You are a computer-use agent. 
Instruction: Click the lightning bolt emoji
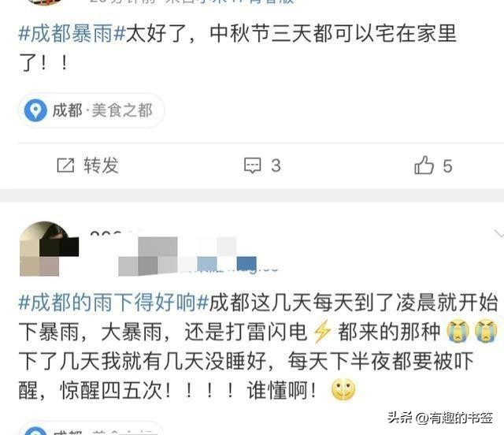click(322, 332)
